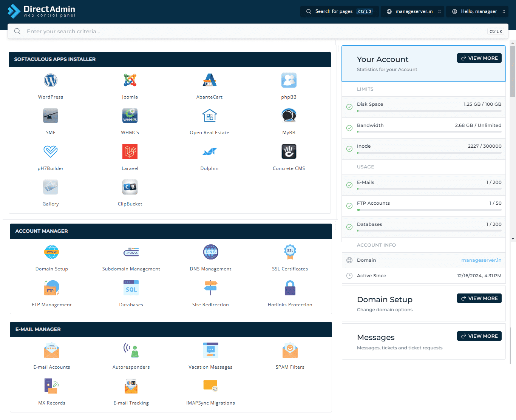Click the sidebar scrollbar thumb

click(513, 71)
